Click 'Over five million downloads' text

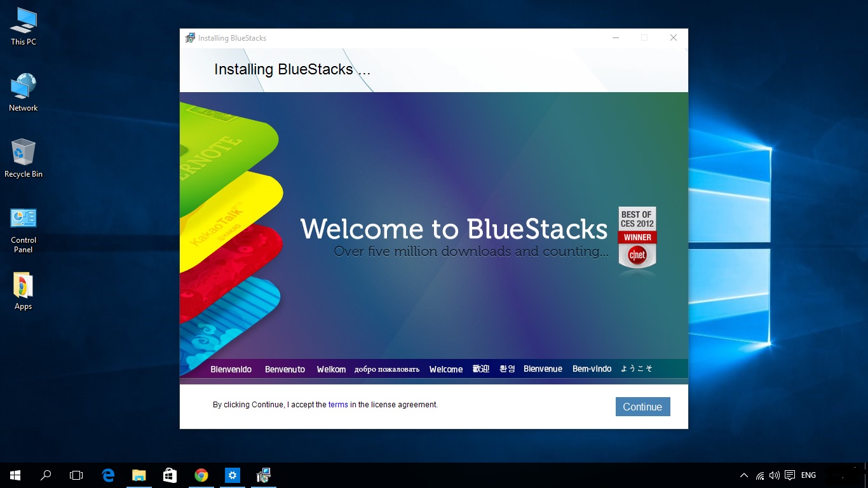pyautogui.click(x=471, y=252)
